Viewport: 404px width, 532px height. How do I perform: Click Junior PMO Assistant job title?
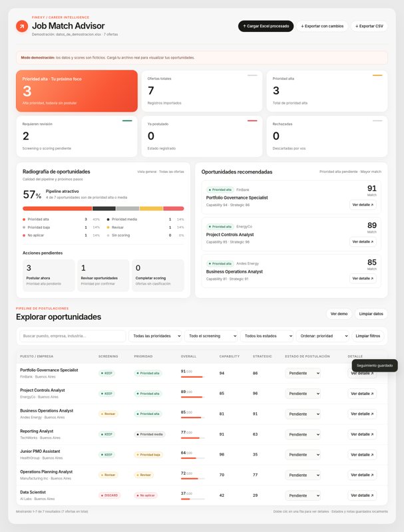point(40,452)
